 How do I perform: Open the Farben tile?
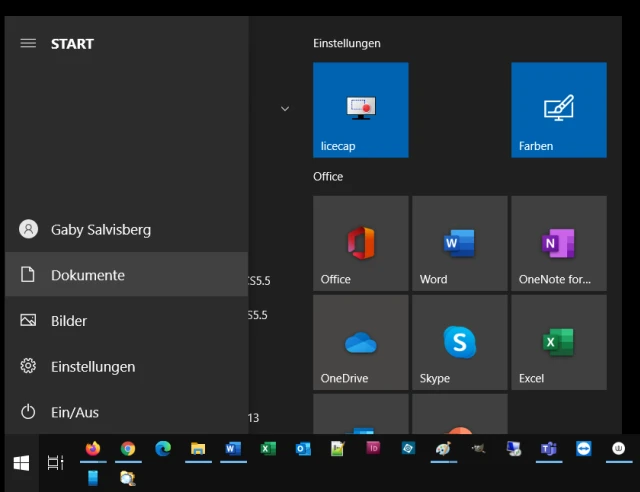pyautogui.click(x=558, y=110)
